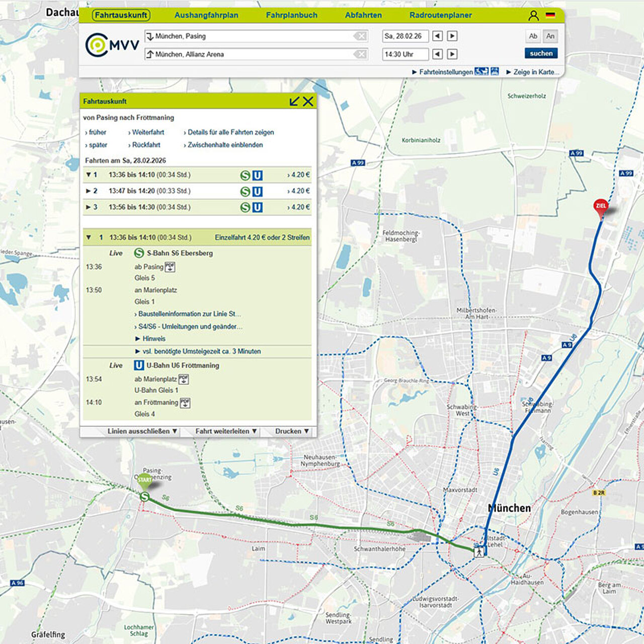
Task: Select the Ab departure time toggle
Action: [x=533, y=36]
